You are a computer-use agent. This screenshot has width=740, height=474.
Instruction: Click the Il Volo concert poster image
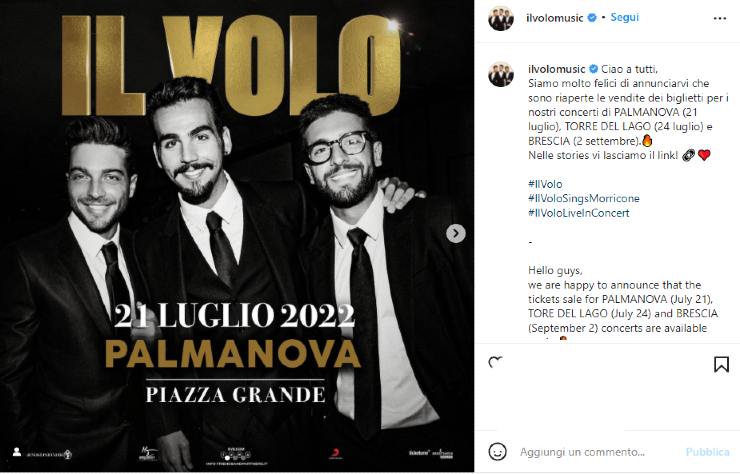[x=237, y=236]
